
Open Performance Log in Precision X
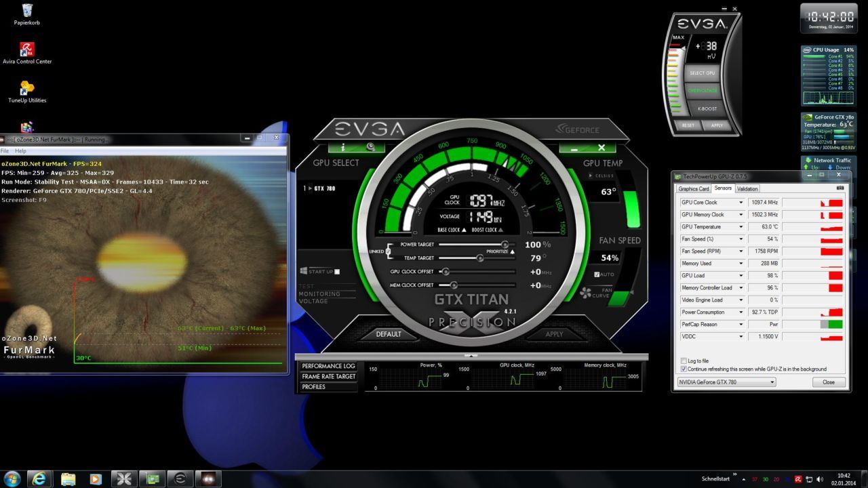(x=328, y=366)
